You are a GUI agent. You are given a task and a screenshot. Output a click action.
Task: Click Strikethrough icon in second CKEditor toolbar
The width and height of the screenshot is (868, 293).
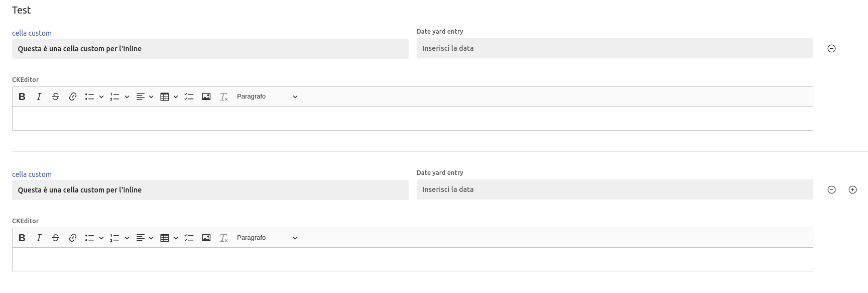click(56, 238)
